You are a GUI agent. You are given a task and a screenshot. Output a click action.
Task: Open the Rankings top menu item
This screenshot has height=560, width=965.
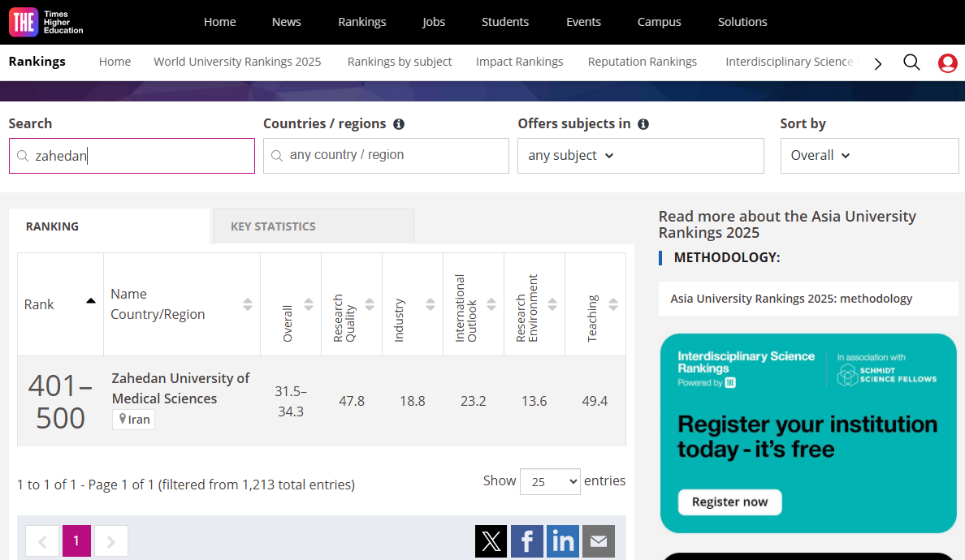[x=362, y=22]
